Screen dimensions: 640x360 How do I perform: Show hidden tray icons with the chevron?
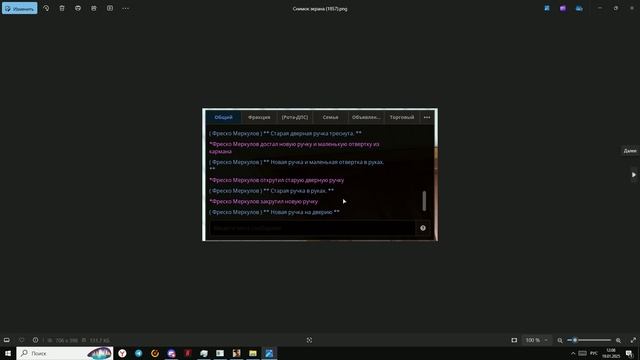[573, 353]
